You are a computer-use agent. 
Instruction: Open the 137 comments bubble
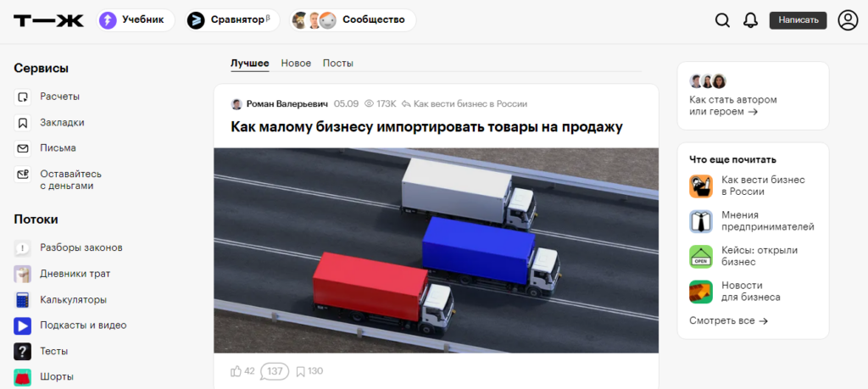(x=275, y=371)
